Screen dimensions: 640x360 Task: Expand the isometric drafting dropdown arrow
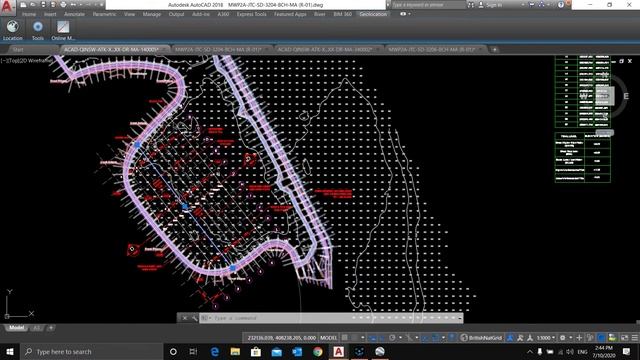coord(417,338)
